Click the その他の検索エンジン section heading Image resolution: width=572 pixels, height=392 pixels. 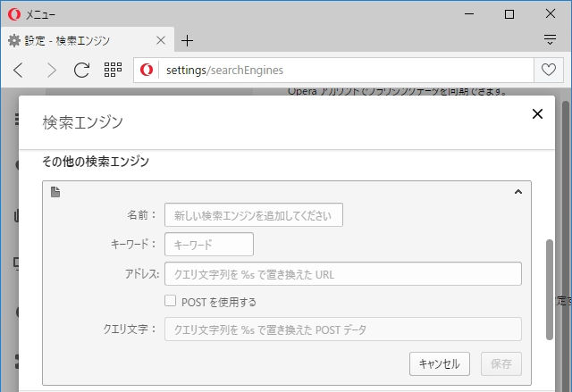96,161
